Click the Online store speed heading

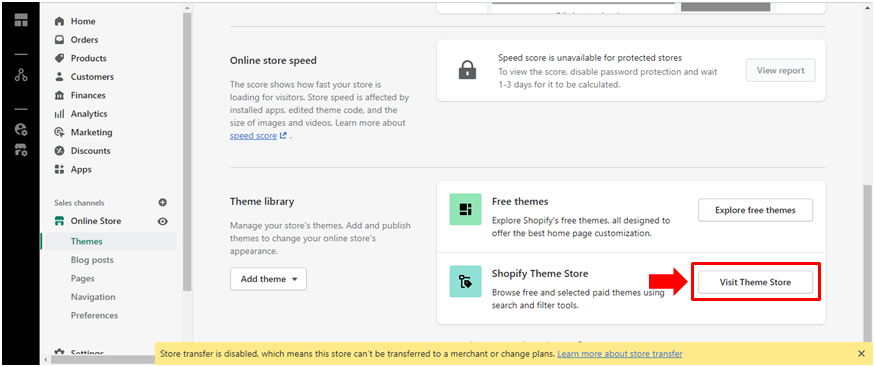pos(273,60)
